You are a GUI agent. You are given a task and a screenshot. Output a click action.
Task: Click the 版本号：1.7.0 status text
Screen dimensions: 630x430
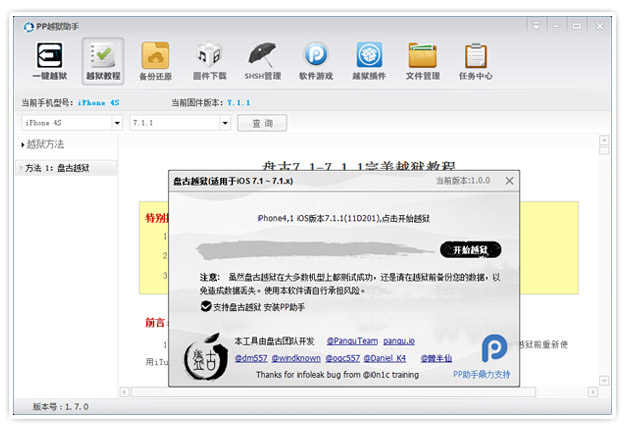coord(61,407)
